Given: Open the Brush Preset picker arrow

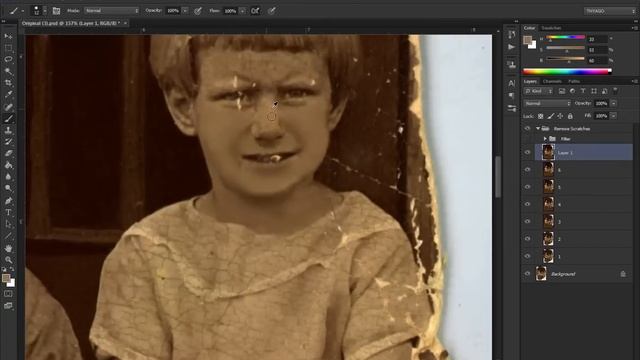Looking at the screenshot, I should pyautogui.click(x=45, y=11).
